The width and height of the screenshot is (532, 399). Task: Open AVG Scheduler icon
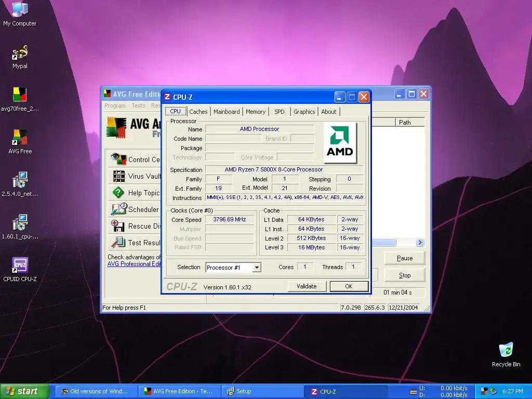pyautogui.click(x=119, y=209)
